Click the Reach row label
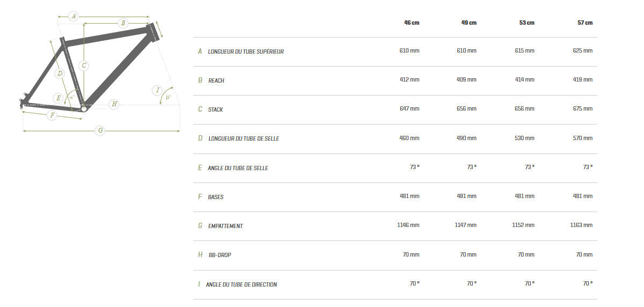This screenshot has width=644, height=307. pos(216,81)
